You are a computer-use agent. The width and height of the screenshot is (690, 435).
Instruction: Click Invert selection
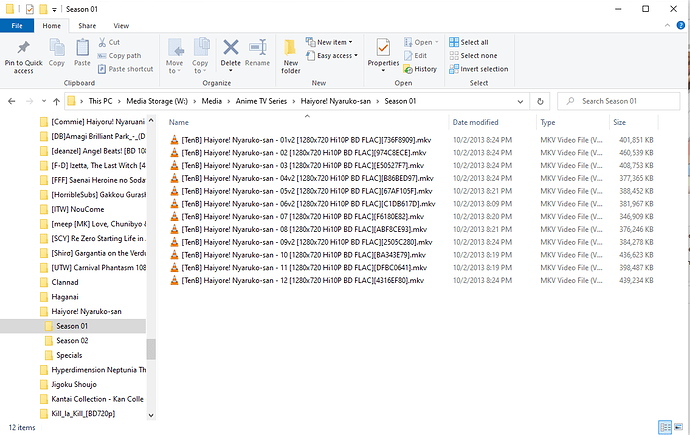479,69
